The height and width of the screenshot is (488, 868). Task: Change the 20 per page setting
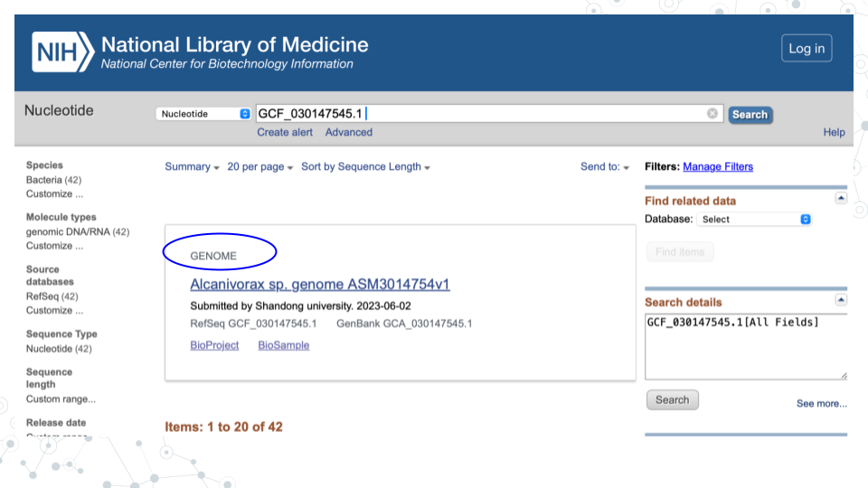tap(260, 167)
